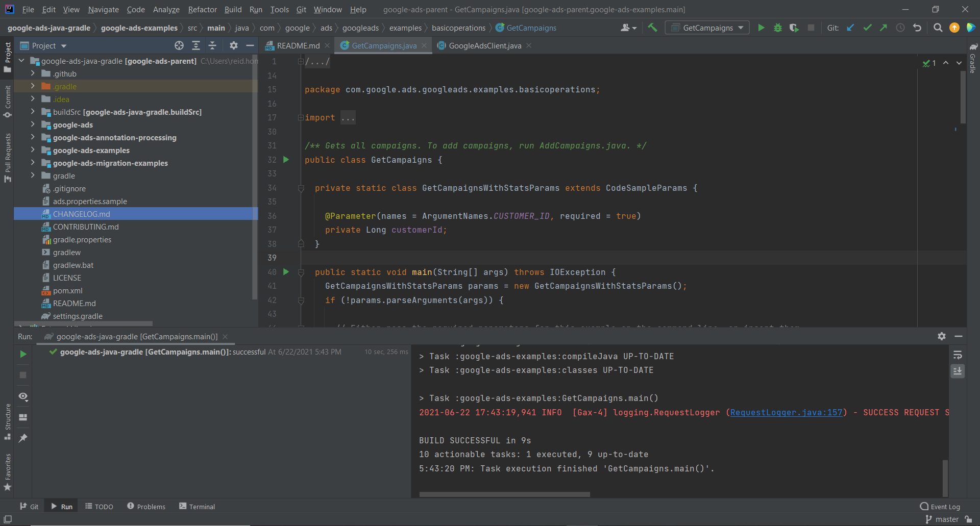Viewport: 980px width, 526px height.
Task: Open the Terminal tool window button
Action: pos(197,507)
